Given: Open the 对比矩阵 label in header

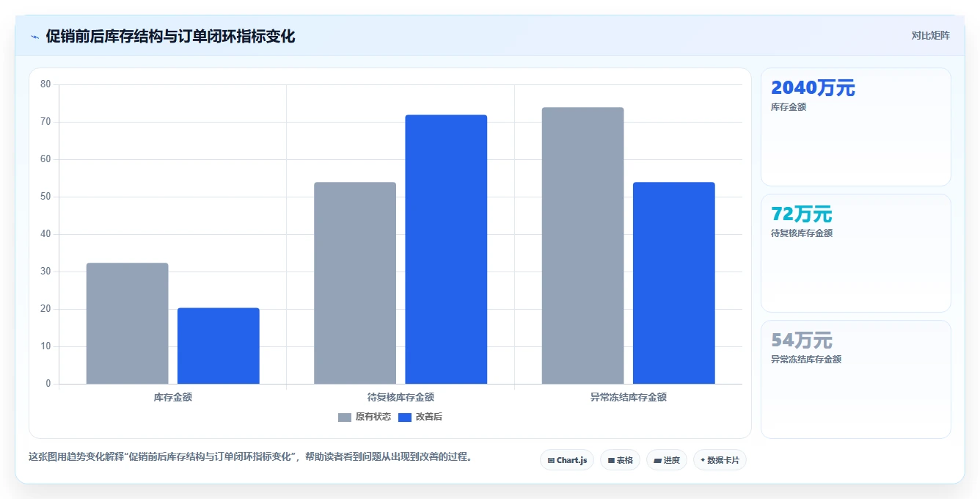Looking at the screenshot, I should point(930,36).
